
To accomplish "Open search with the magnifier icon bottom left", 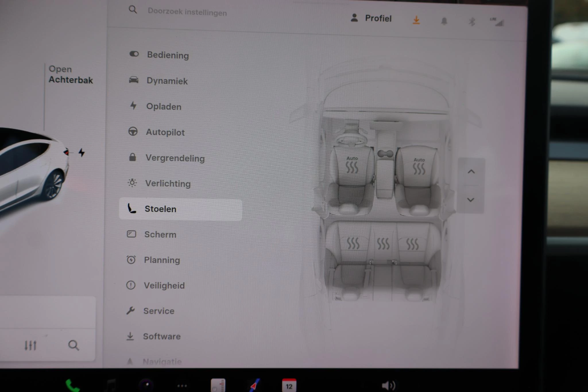I will [74, 346].
